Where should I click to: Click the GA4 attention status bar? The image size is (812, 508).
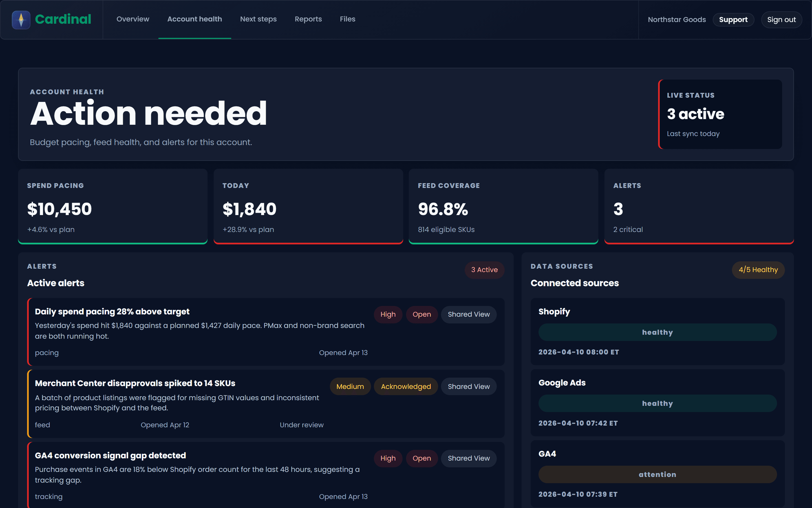click(657, 474)
